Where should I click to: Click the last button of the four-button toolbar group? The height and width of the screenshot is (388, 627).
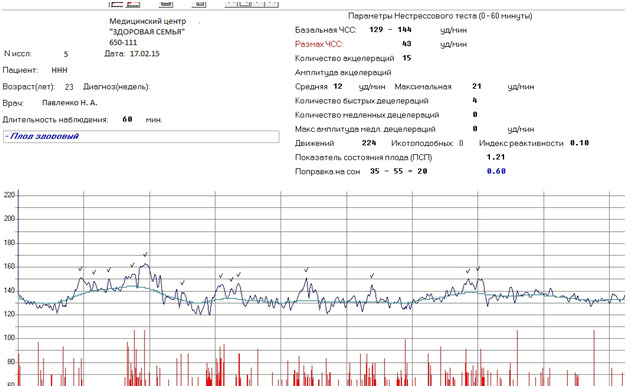tap(272, 4)
